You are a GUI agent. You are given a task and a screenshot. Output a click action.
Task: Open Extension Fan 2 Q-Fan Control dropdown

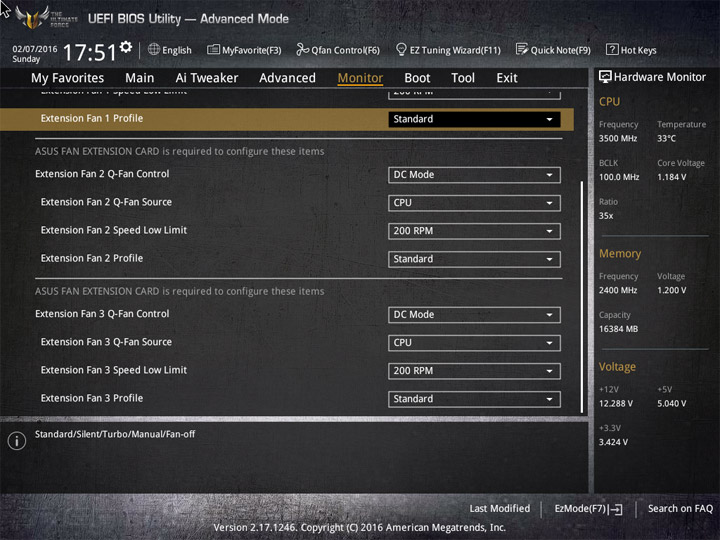(474, 174)
